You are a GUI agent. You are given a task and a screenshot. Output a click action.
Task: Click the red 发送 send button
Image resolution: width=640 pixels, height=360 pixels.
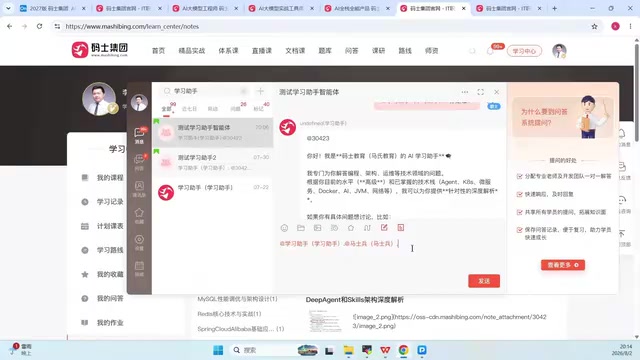484,281
